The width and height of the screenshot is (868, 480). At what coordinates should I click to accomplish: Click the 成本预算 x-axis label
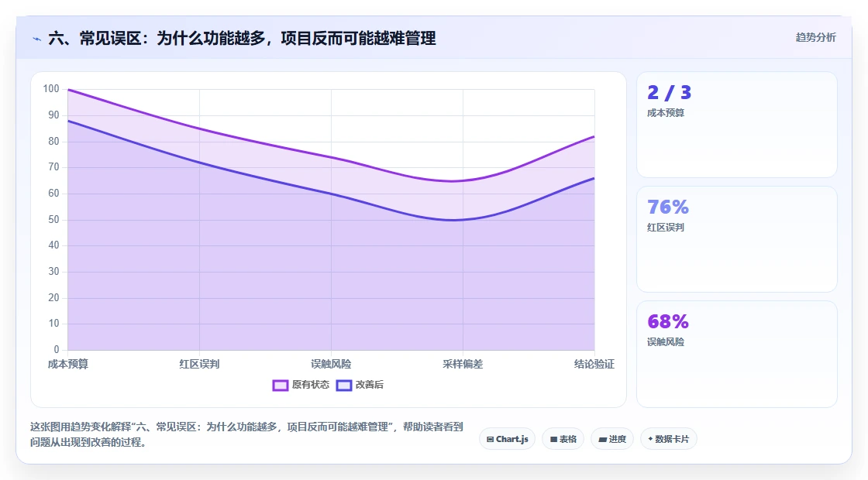[68, 364]
